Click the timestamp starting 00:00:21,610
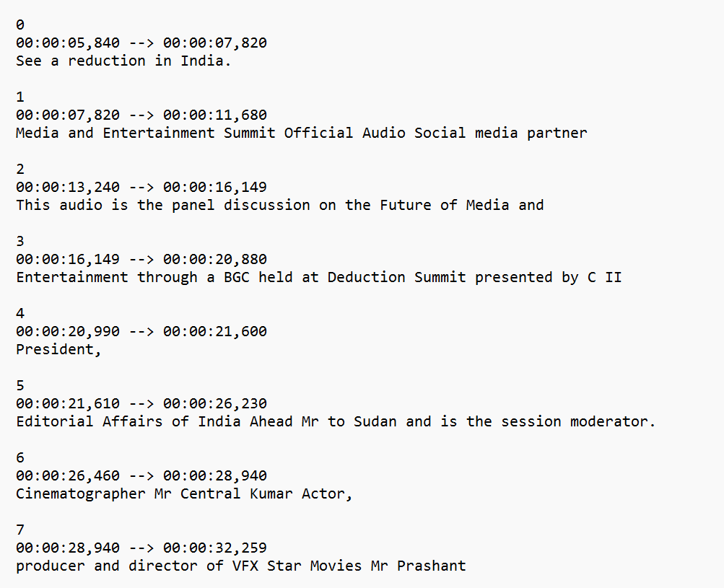 (141, 403)
